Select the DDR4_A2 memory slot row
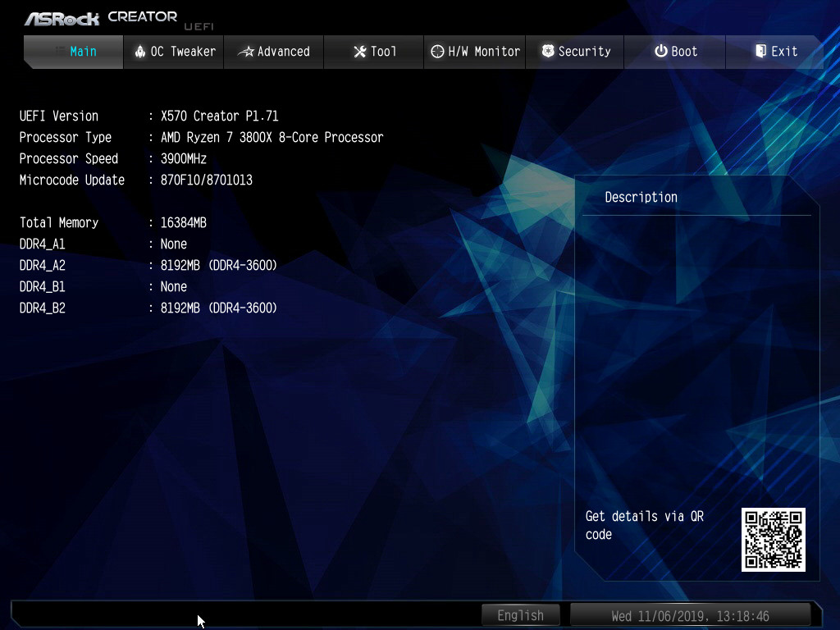Image resolution: width=840 pixels, height=630 pixels. tap(148, 265)
